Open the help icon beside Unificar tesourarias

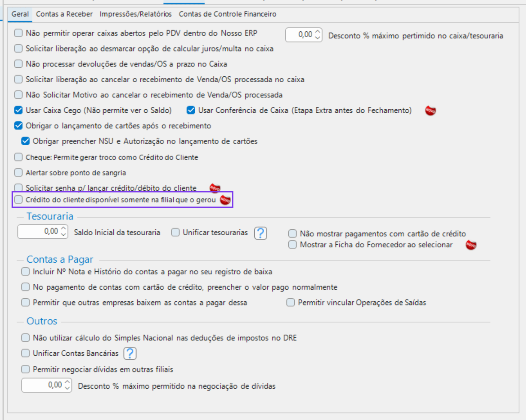pos(261,233)
